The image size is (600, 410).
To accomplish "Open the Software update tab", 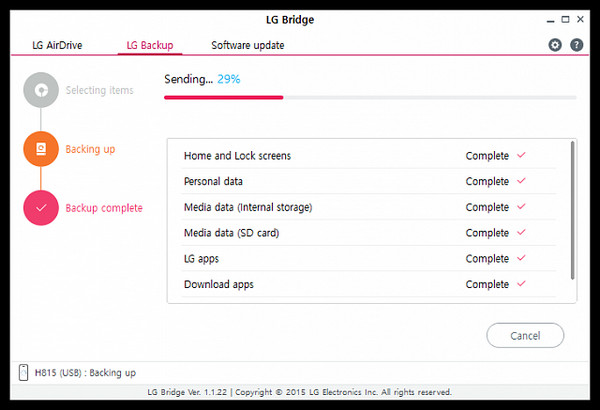I will pyautogui.click(x=248, y=45).
